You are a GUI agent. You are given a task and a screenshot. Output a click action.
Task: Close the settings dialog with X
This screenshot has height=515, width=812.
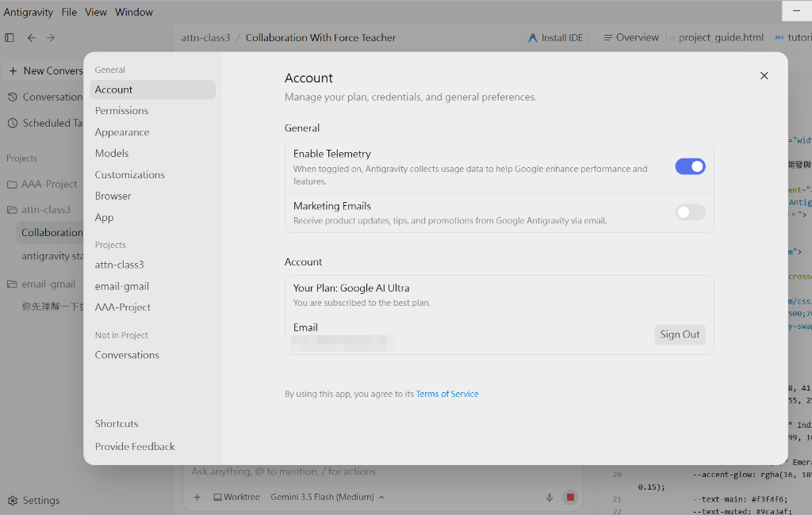[x=764, y=75]
